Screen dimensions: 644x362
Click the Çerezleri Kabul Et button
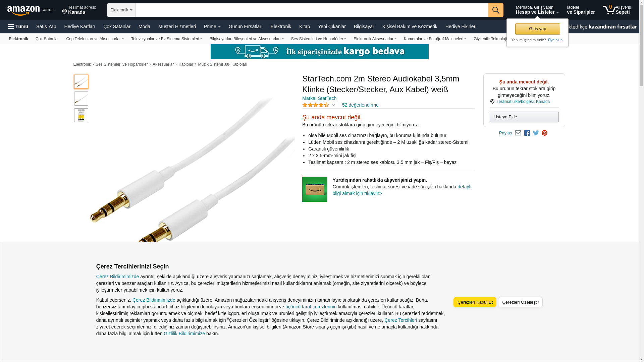pyautogui.click(x=475, y=302)
